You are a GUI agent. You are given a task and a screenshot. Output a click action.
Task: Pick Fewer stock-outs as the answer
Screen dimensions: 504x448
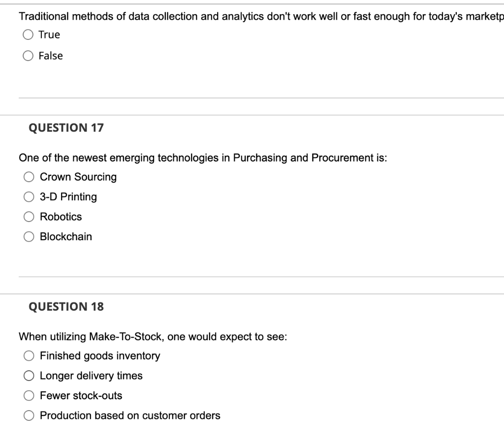click(29, 395)
